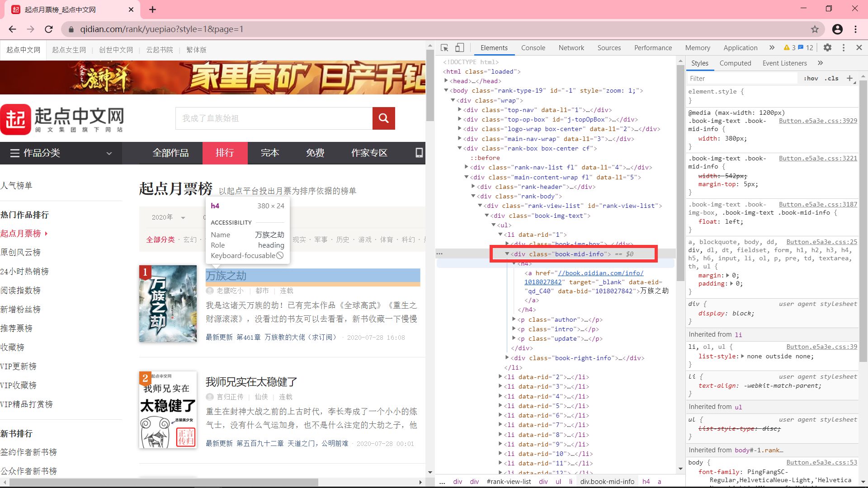The height and width of the screenshot is (488, 868).
Task: Toggle the device emulation toolbar
Action: tap(460, 47)
